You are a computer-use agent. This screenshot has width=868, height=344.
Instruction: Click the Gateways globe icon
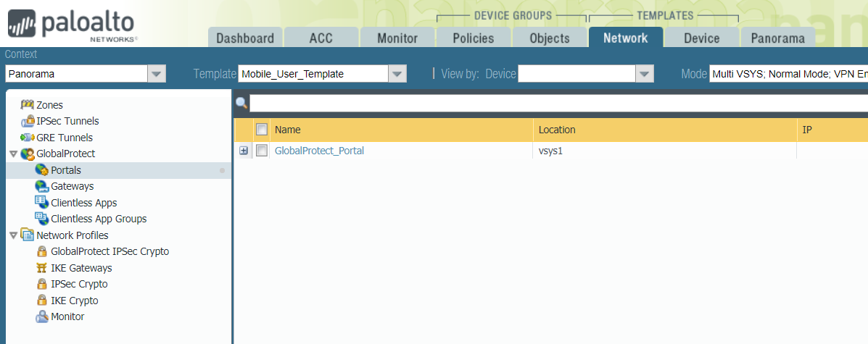click(x=42, y=186)
